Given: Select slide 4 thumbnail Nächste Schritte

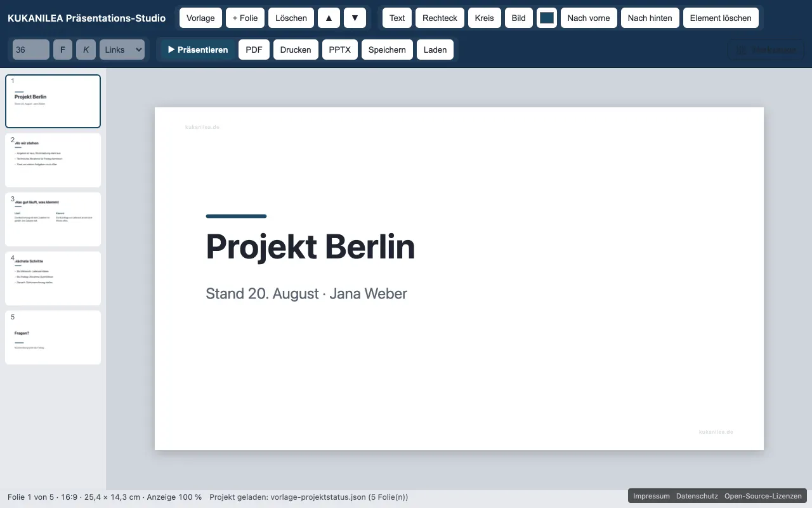Looking at the screenshot, I should click(53, 278).
